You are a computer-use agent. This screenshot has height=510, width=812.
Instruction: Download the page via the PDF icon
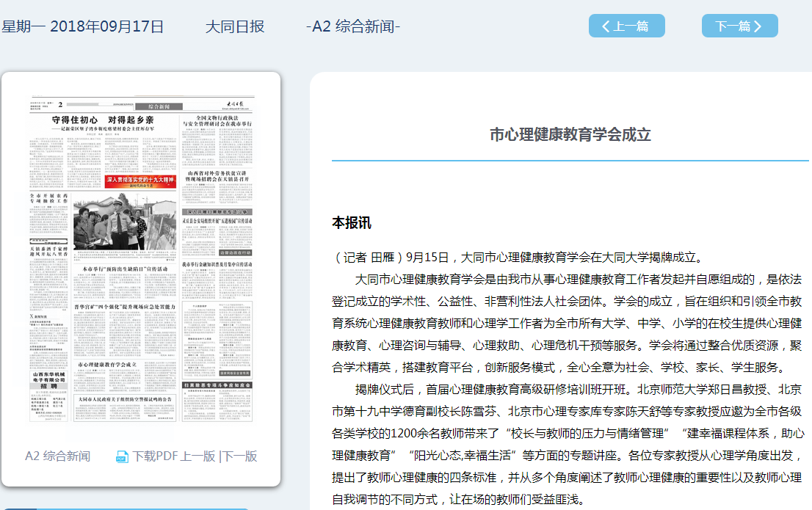click(122, 456)
